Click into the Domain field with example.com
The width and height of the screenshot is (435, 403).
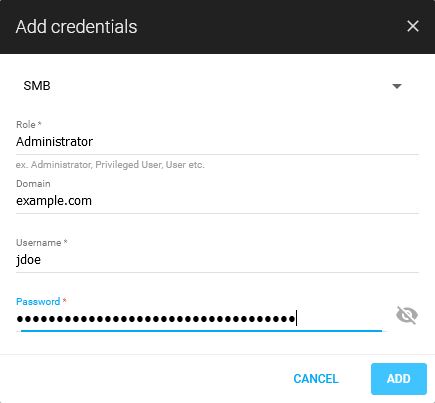pos(217,201)
